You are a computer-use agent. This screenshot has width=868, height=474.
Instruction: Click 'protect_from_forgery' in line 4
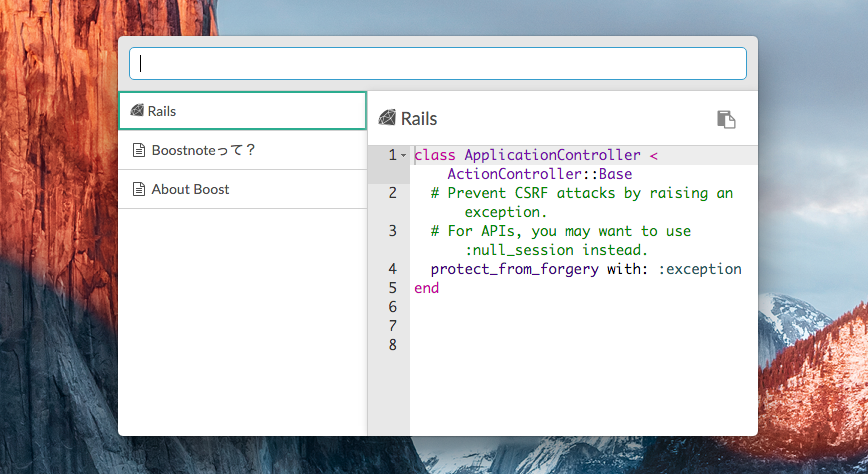[x=514, y=269]
